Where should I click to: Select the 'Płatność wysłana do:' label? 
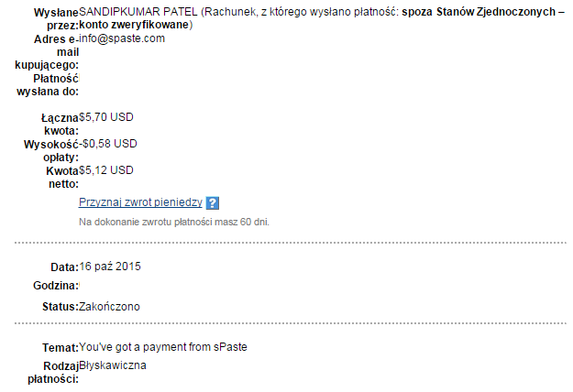click(x=48, y=85)
